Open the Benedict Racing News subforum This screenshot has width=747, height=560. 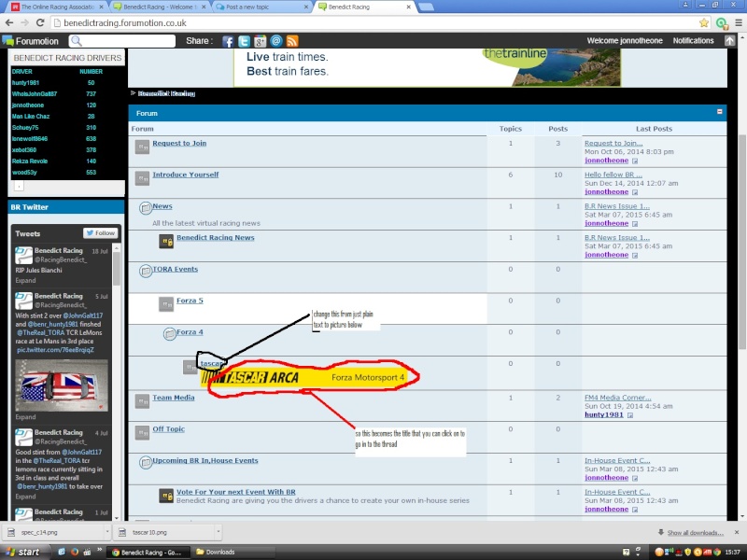click(x=216, y=238)
